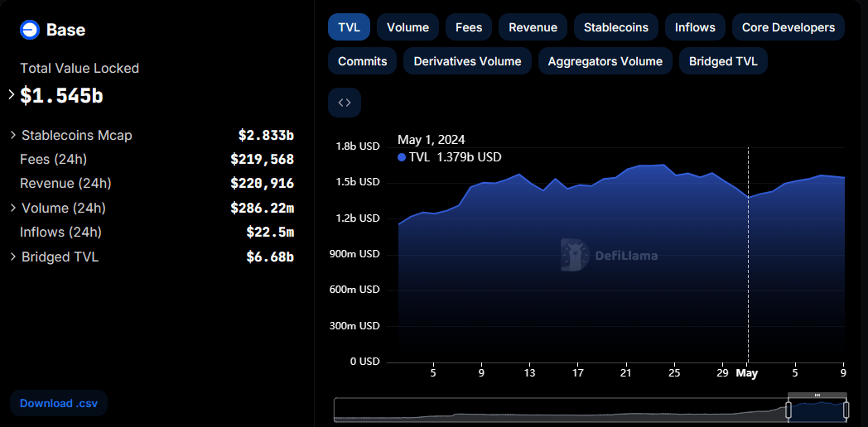The width and height of the screenshot is (868, 427).
Task: Click the $219,568 fees value
Action: click(263, 159)
